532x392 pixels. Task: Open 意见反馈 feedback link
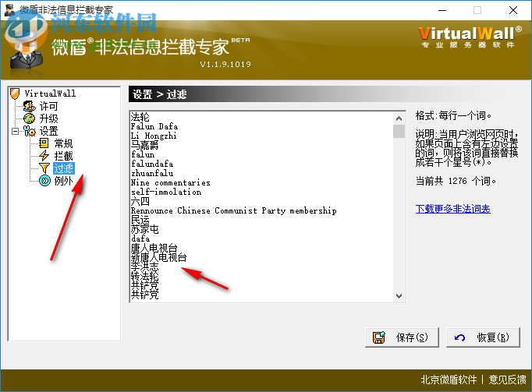click(507, 380)
